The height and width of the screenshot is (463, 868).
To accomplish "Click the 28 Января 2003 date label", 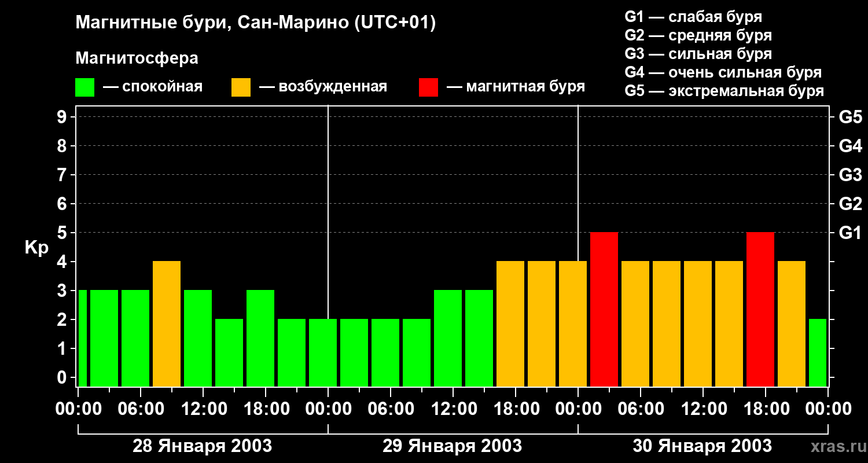I will tap(202, 446).
